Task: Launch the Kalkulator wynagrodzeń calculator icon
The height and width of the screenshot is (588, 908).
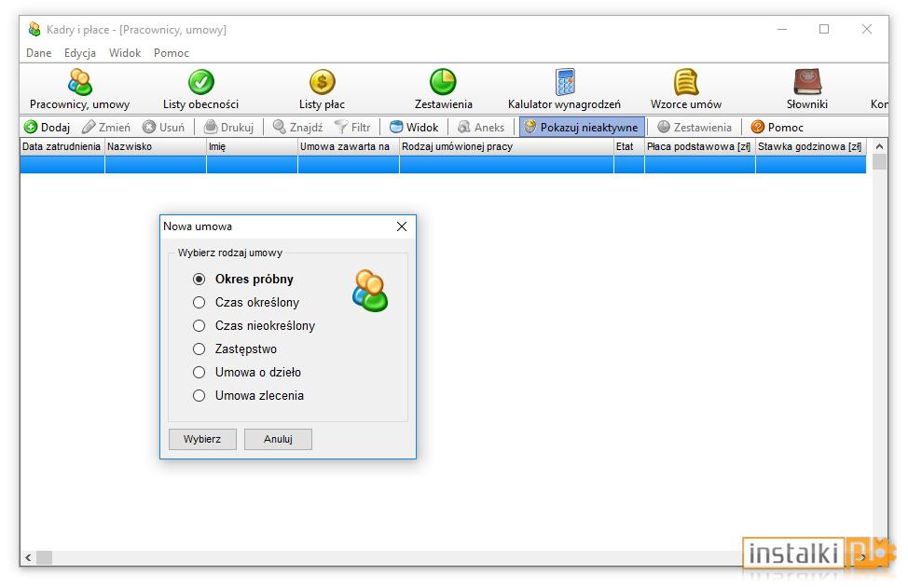Action: [565, 82]
